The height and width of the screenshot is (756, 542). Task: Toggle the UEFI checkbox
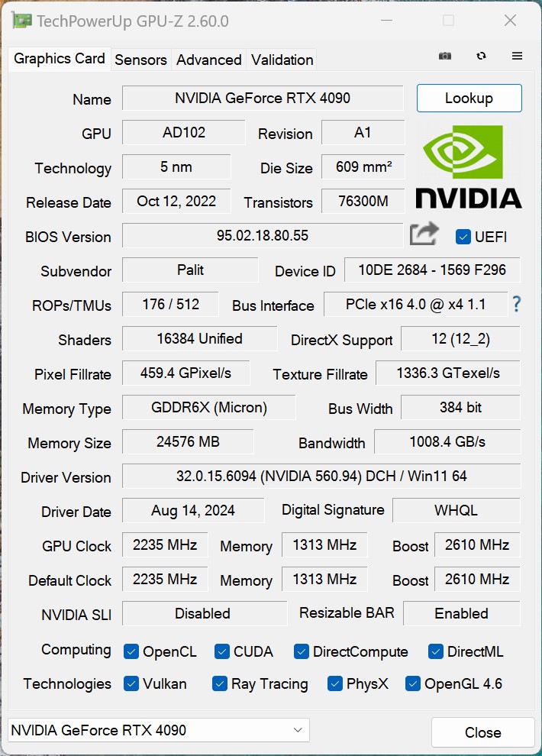(463, 237)
